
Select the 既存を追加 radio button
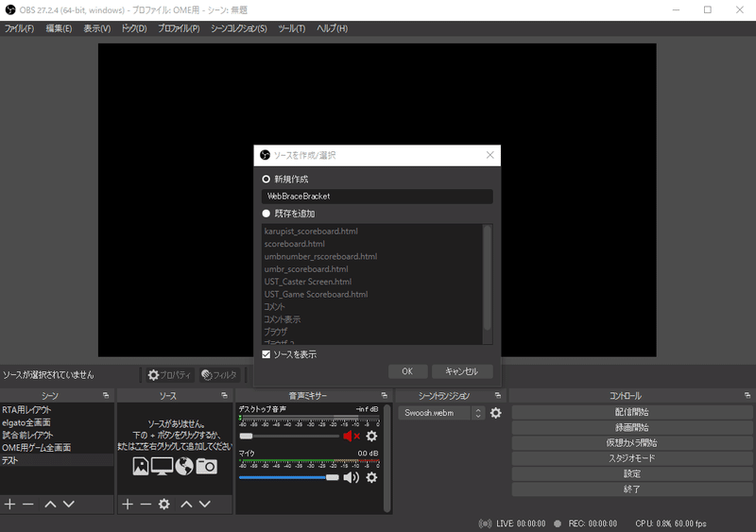266,214
